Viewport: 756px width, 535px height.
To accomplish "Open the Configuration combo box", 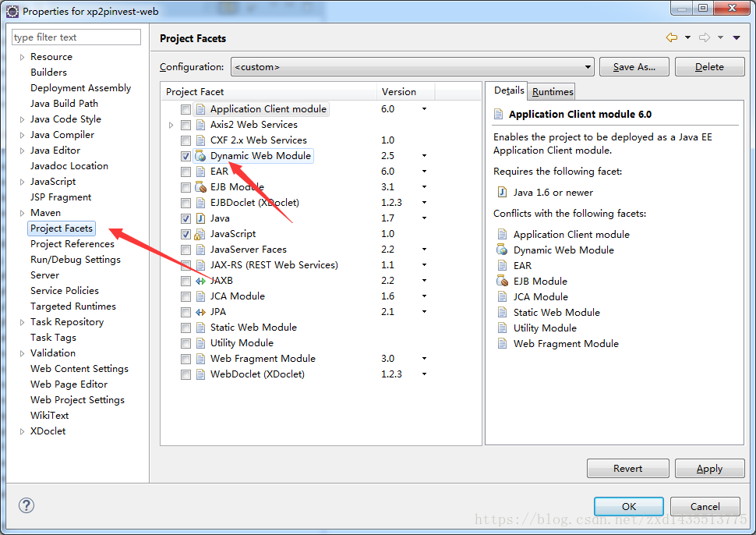I will 413,66.
